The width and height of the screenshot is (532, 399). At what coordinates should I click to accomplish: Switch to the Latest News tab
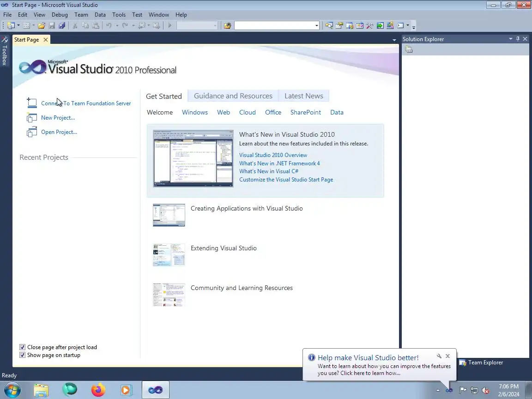[304, 96]
